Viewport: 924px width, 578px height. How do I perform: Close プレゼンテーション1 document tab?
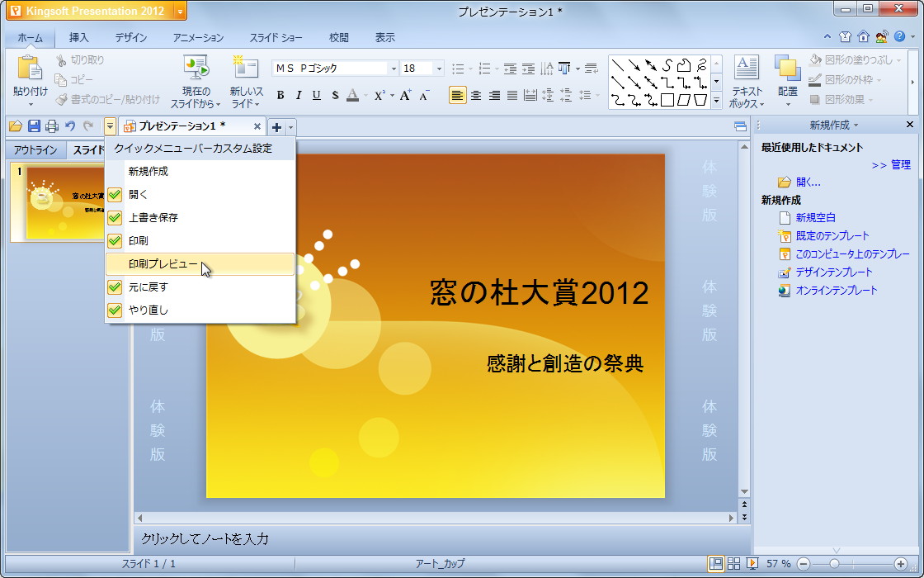click(x=257, y=126)
